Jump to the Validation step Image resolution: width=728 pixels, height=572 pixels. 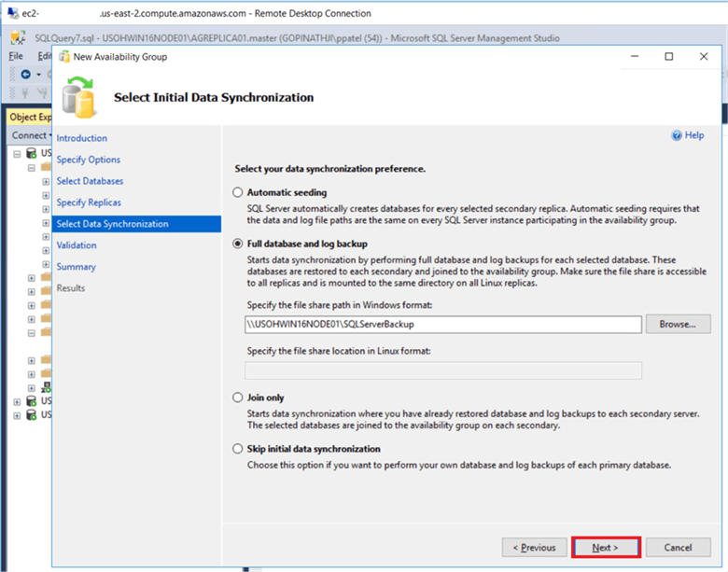(x=77, y=245)
